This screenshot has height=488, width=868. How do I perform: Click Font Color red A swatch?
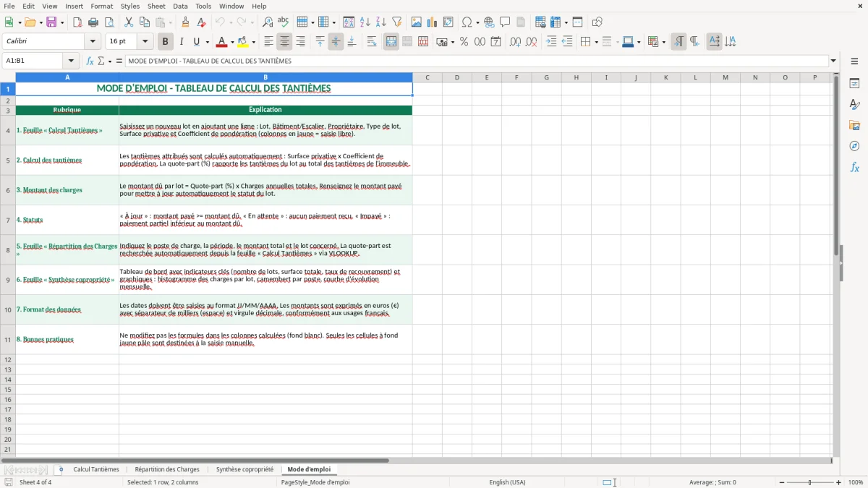click(x=221, y=42)
